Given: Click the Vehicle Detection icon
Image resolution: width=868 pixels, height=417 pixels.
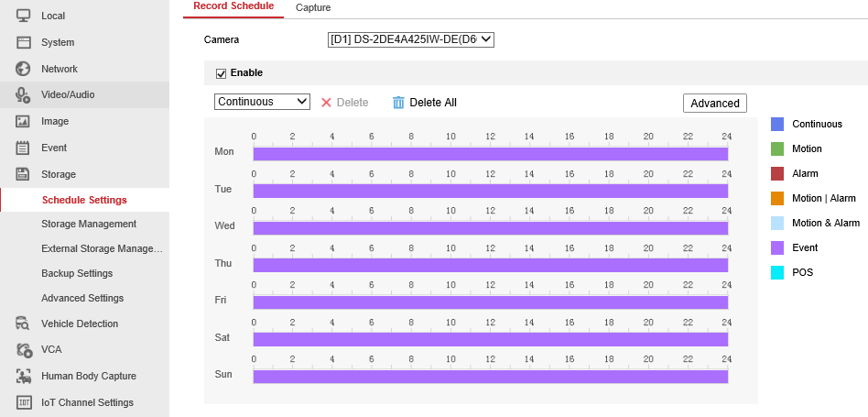Looking at the screenshot, I should click(24, 324).
